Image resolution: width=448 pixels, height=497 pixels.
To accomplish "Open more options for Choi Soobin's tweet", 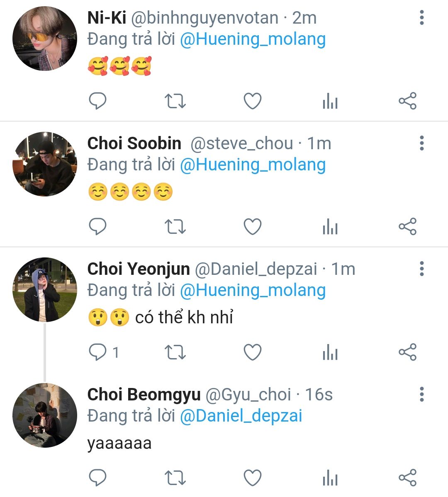I will (x=422, y=143).
